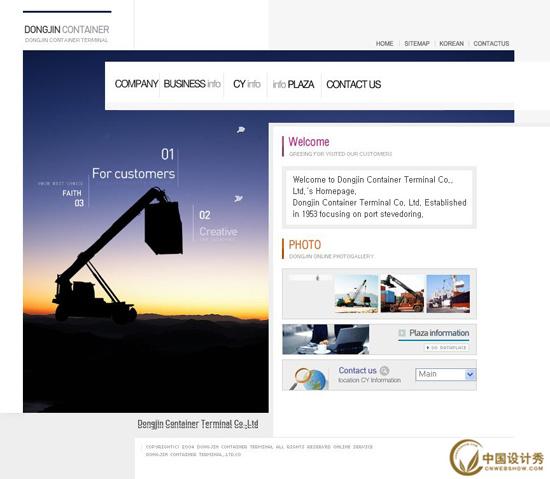550x479 pixels.
Task: Click the Welcome section heading
Action: (x=309, y=142)
